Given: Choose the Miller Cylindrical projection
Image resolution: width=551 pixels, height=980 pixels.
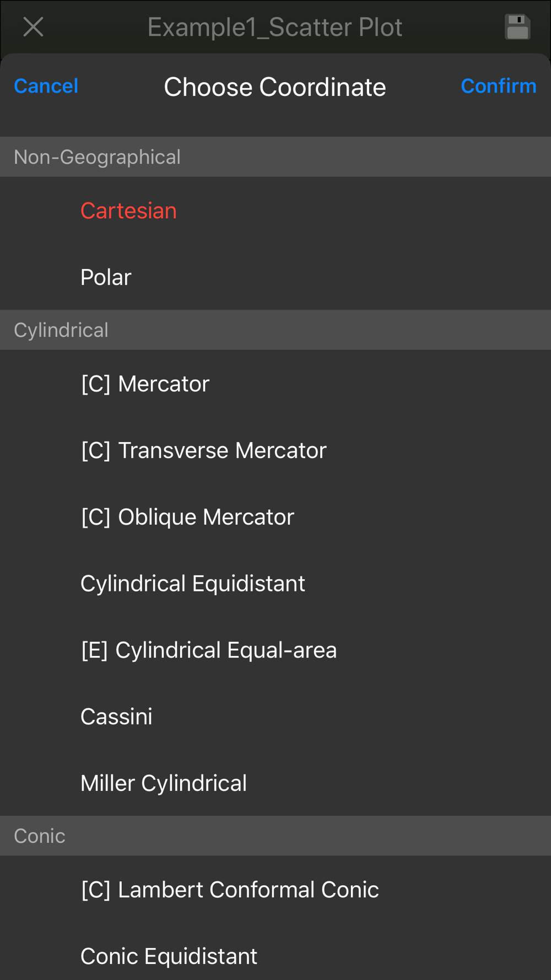Looking at the screenshot, I should point(275,783).
